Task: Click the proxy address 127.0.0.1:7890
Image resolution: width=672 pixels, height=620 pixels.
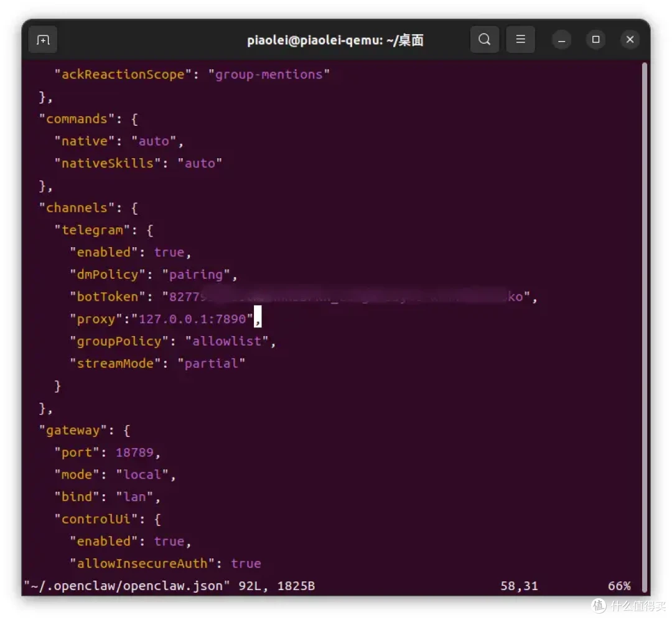Action: (195, 319)
